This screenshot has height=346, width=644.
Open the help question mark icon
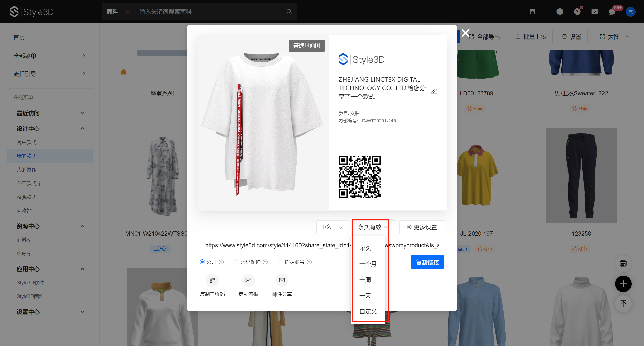[x=577, y=12]
